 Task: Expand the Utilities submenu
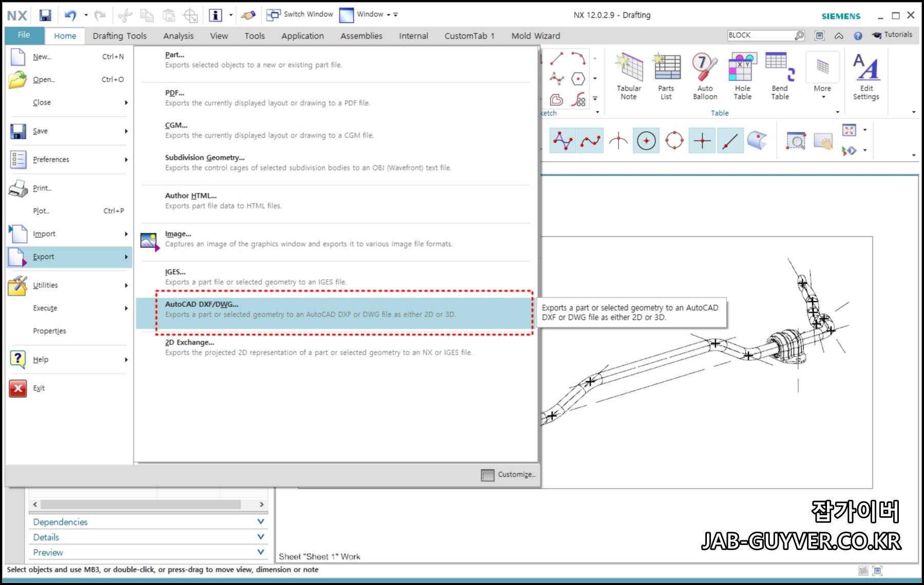coord(69,285)
